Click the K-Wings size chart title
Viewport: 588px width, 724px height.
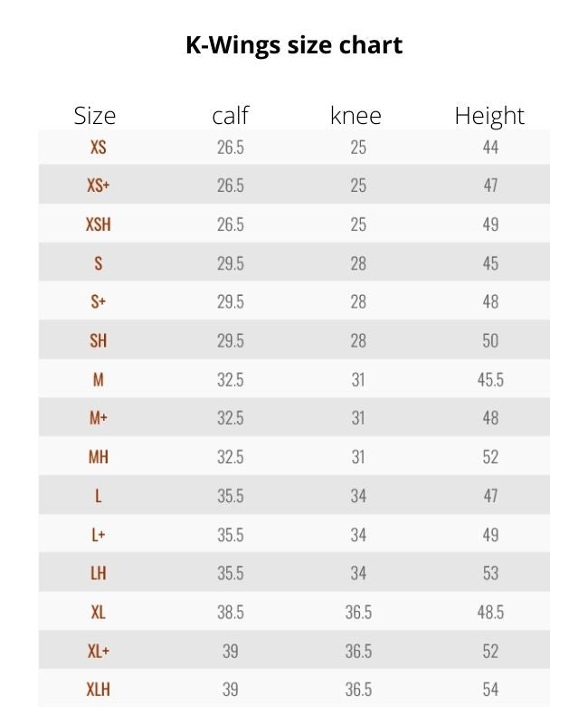pyautogui.click(x=294, y=45)
